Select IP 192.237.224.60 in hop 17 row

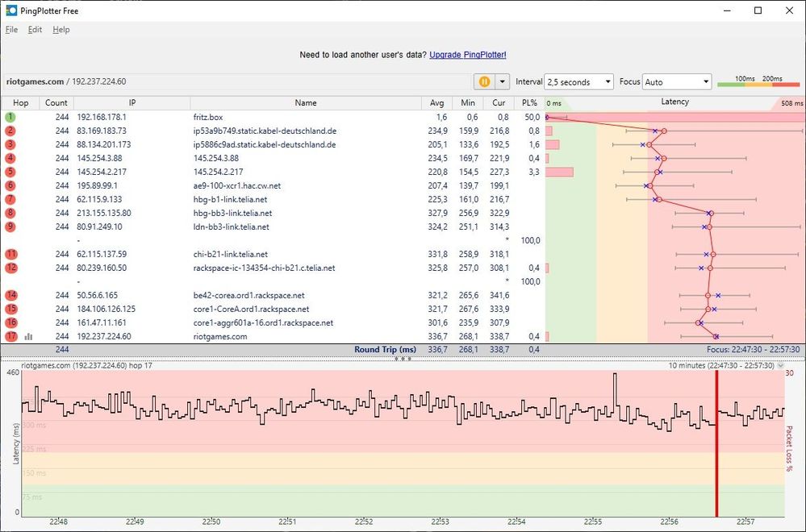click(104, 336)
